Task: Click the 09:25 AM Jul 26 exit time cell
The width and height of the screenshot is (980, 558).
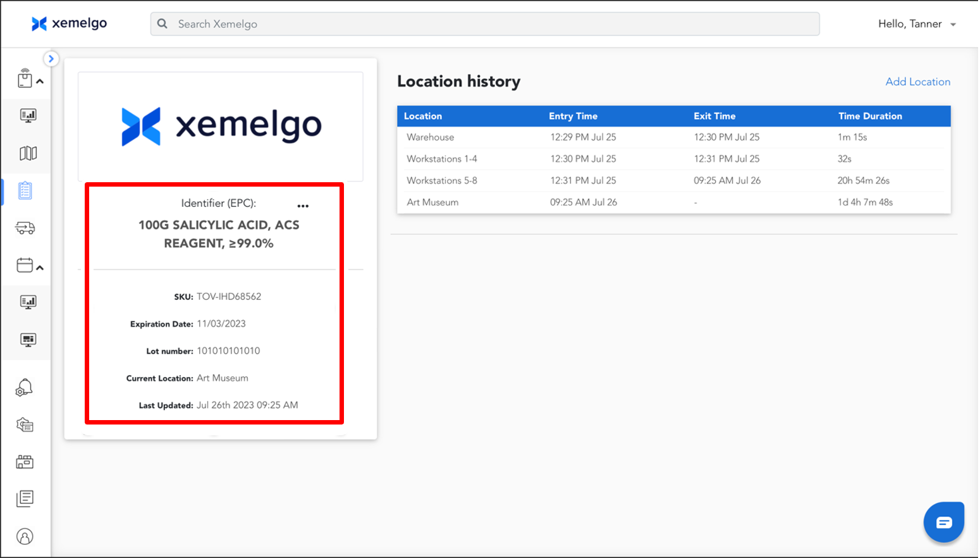Action: tap(727, 180)
